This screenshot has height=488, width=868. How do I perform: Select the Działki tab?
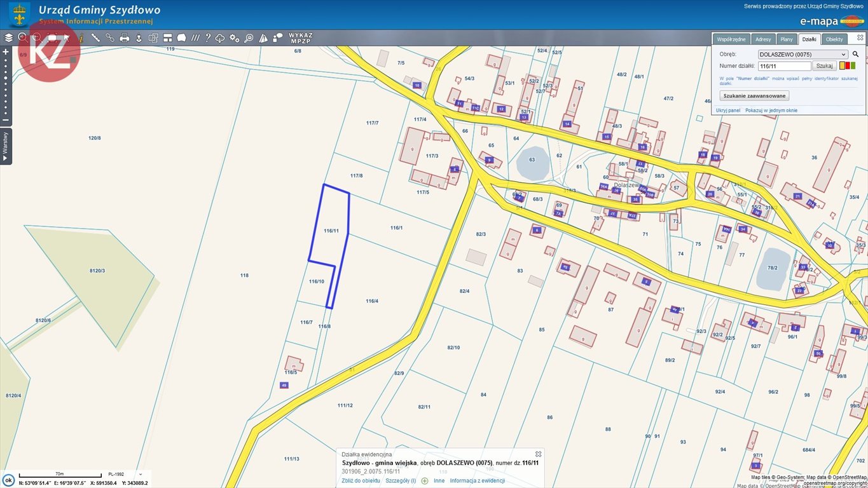[809, 39]
